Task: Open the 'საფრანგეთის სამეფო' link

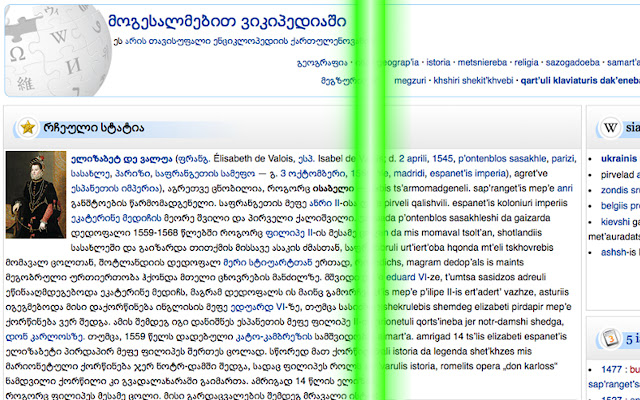Action: (x=205, y=174)
